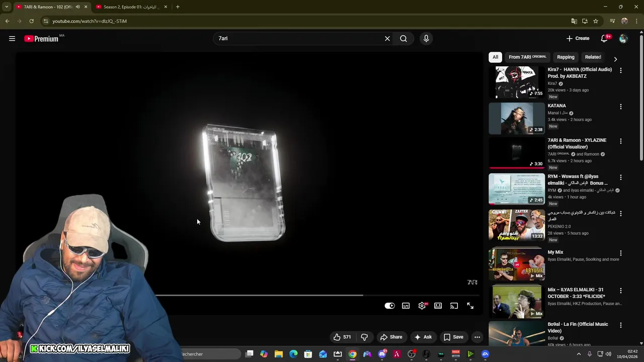
Task: Open Chrome three-dot menu
Action: 636,21
